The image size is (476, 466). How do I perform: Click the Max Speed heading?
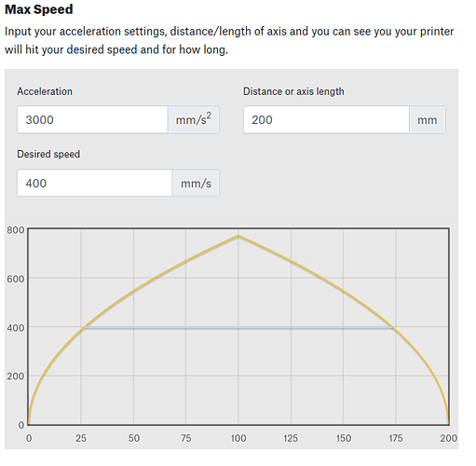click(39, 9)
